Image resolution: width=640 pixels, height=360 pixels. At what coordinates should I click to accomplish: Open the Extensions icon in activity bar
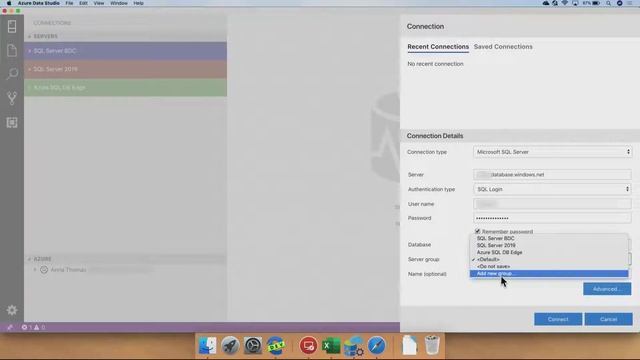(x=12, y=122)
